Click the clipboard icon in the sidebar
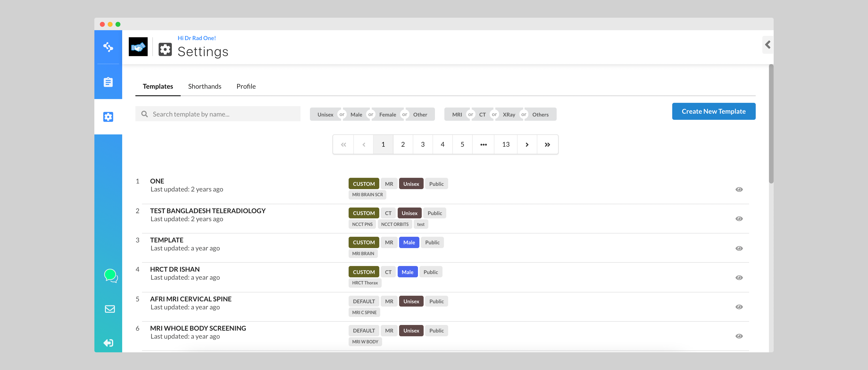 (x=108, y=82)
